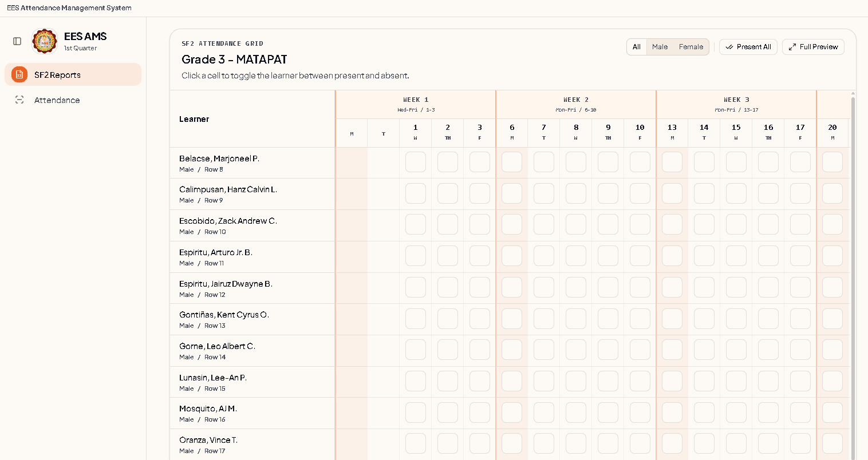
Task: Click the Attendance scan icon in sidebar
Action: 19,100
